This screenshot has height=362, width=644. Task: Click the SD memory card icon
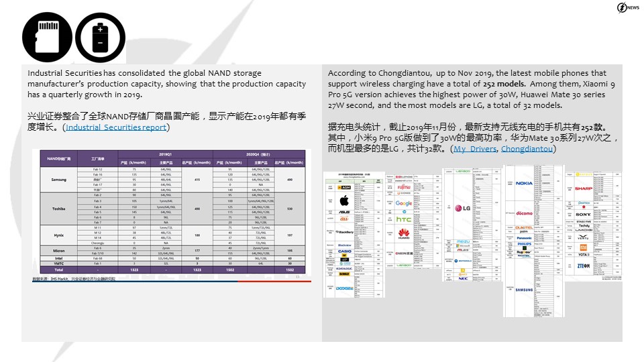(47, 37)
